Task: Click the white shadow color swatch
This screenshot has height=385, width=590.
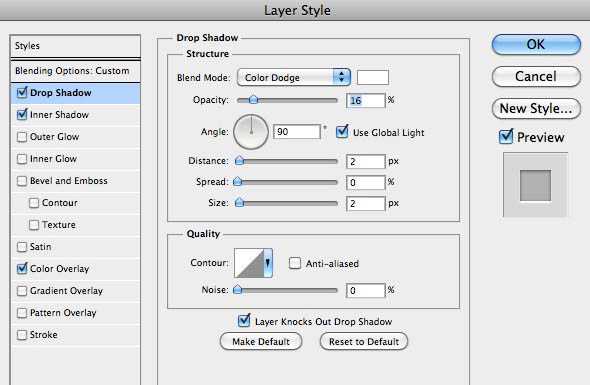Action: (373, 78)
